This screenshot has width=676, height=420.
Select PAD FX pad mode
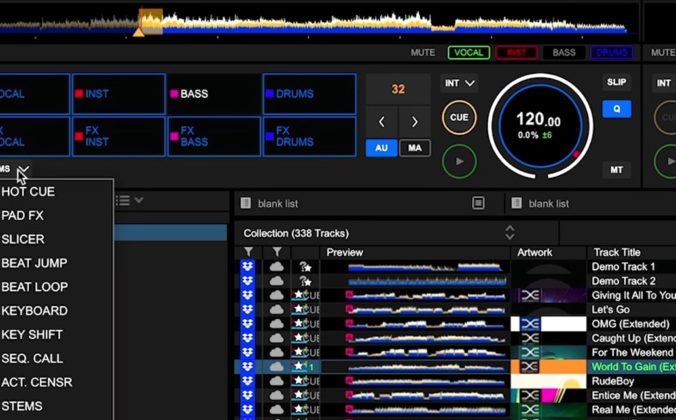[x=22, y=216]
